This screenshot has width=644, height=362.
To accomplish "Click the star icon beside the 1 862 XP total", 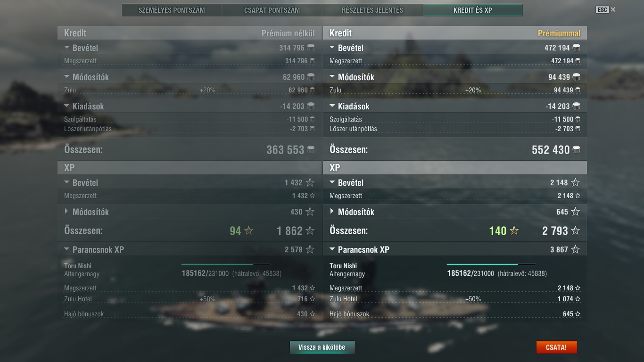I will (x=310, y=230).
